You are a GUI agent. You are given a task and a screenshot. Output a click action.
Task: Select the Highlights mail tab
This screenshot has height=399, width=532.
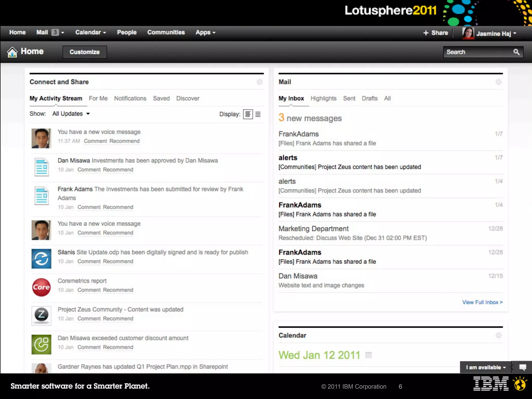pyautogui.click(x=323, y=98)
